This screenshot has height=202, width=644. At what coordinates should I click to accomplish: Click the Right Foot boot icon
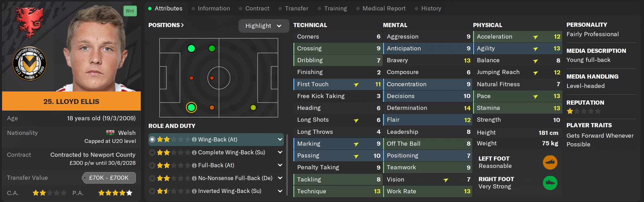click(550, 183)
